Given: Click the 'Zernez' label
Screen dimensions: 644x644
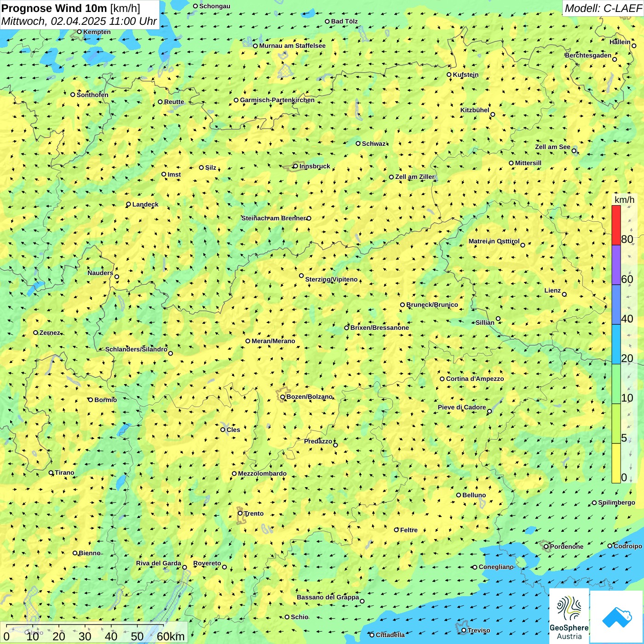Looking at the screenshot, I should pos(50,333).
